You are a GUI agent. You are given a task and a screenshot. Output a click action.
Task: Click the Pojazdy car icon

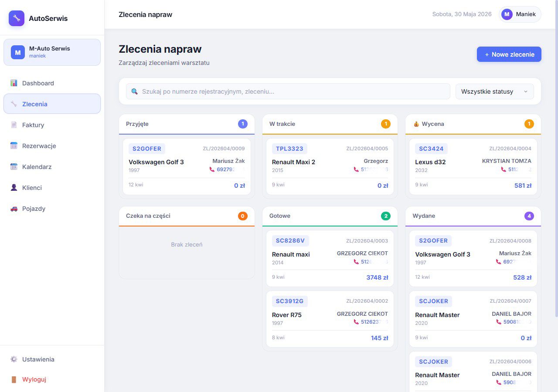14,209
